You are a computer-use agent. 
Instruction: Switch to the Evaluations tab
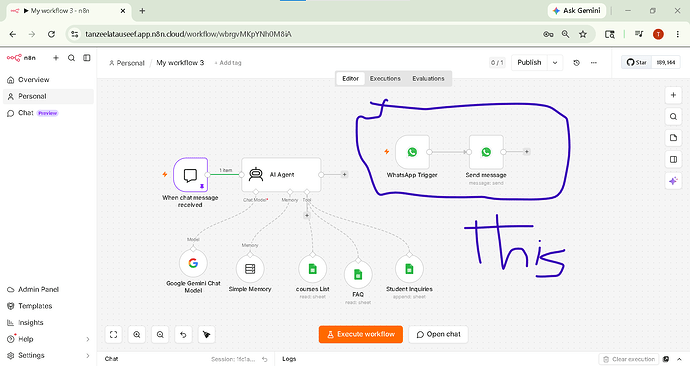[x=428, y=78]
